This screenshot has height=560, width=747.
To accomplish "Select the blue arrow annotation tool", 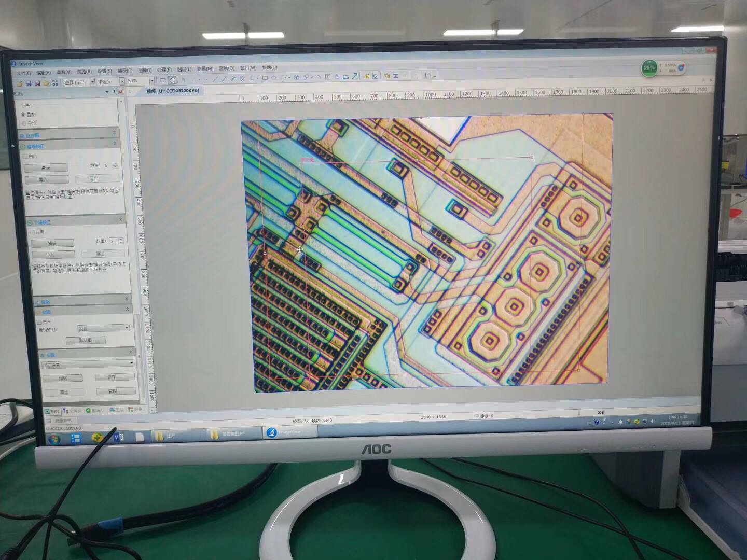I will pos(355,76).
